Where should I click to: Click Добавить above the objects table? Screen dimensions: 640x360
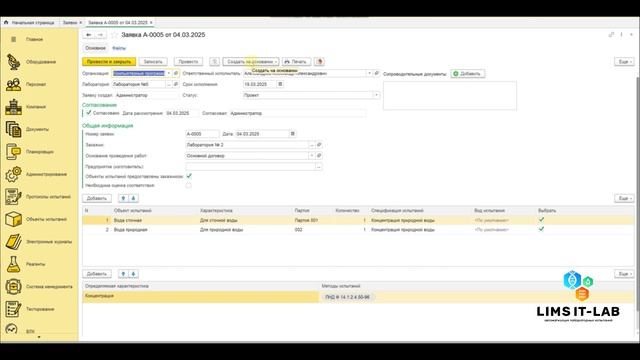coord(97,198)
